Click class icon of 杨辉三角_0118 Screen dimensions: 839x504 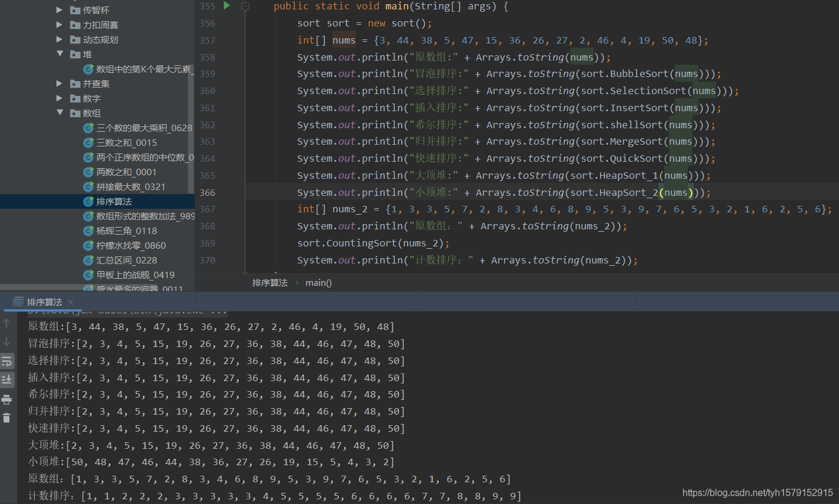pyautogui.click(x=88, y=231)
